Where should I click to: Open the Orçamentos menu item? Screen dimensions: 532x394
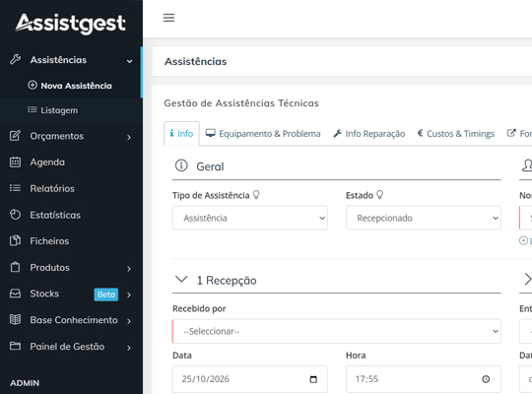pos(71,136)
